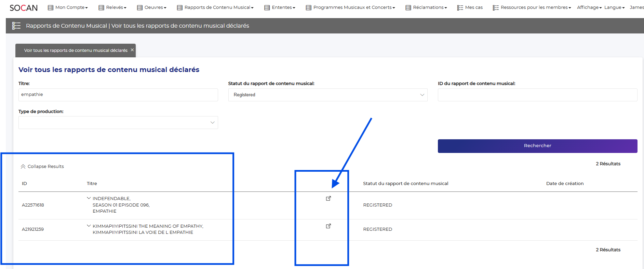This screenshot has height=269, width=644.
Task: Open the Oeuvres menu
Action: coord(152,8)
